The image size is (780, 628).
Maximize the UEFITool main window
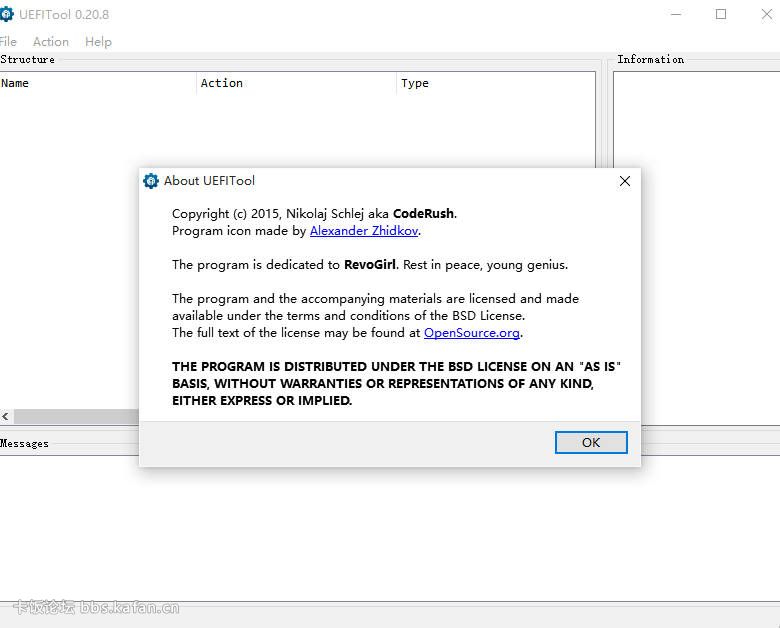(x=721, y=14)
